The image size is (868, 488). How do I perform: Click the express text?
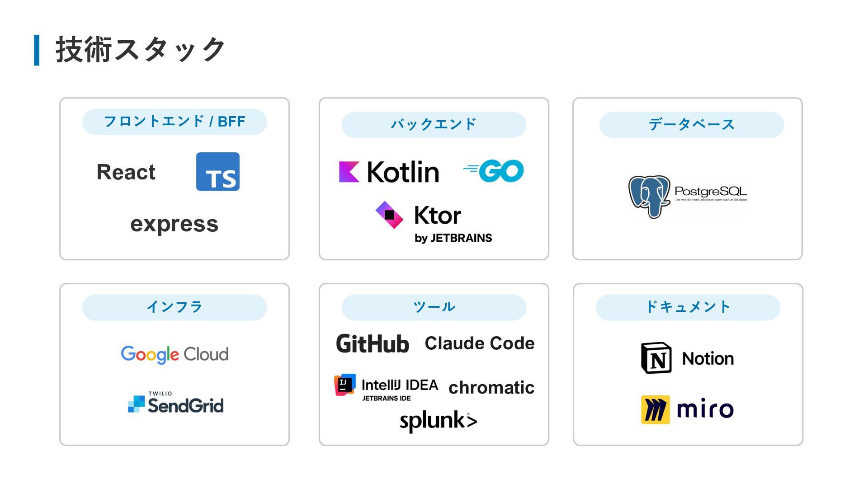[175, 224]
